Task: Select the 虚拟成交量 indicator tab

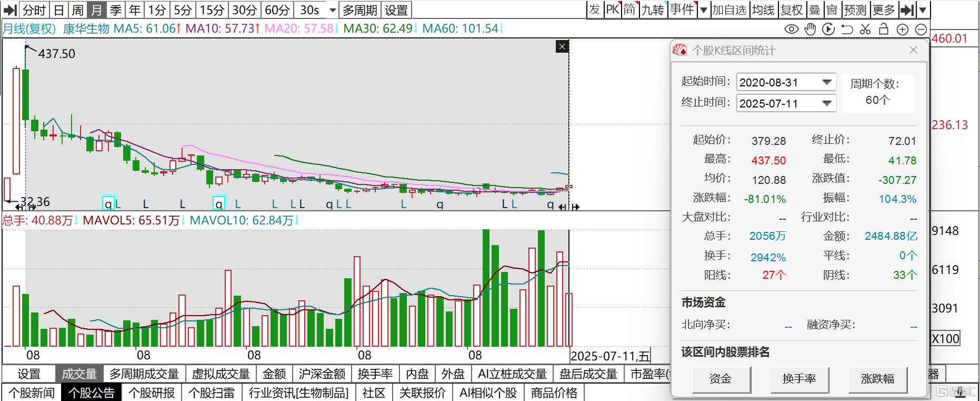Action: click(x=221, y=374)
